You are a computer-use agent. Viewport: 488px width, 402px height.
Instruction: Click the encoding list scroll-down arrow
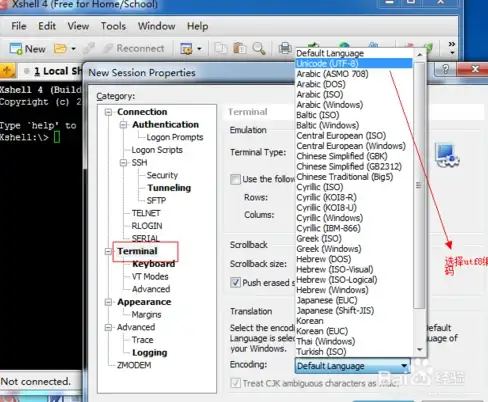(420, 350)
